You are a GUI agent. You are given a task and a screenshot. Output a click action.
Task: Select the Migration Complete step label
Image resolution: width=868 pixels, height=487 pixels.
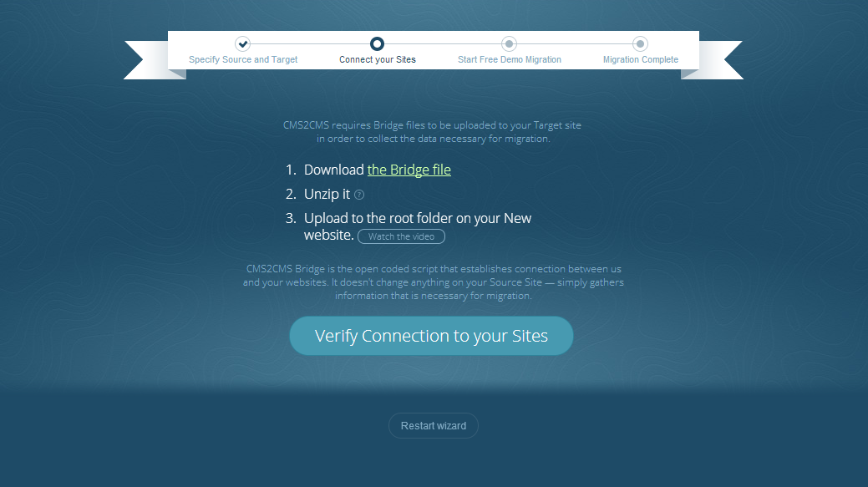coord(641,59)
